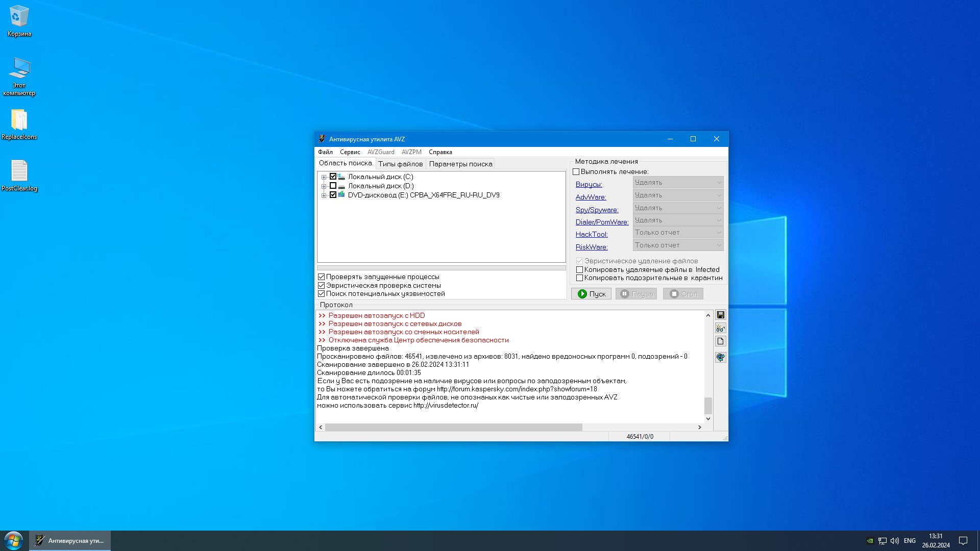
Task: Click the globe update icon beside the protocol
Action: pyautogui.click(x=720, y=357)
